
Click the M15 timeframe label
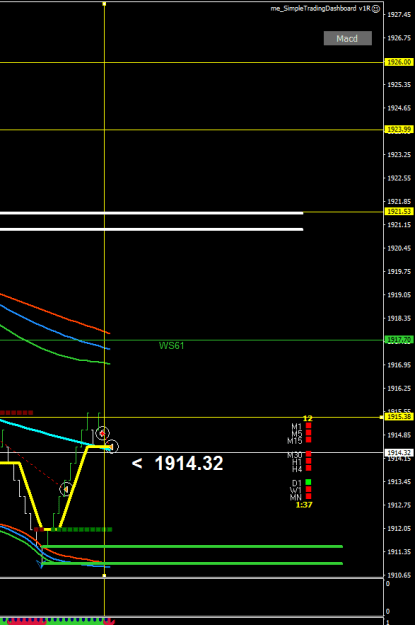click(295, 441)
